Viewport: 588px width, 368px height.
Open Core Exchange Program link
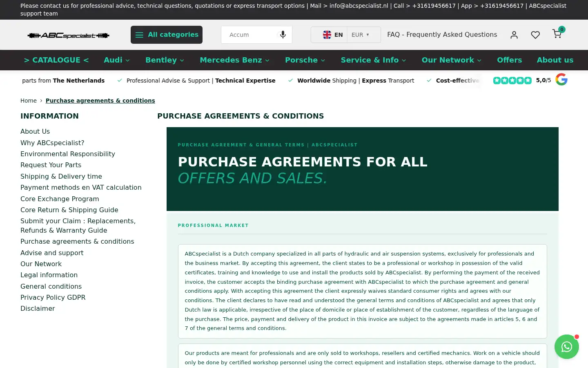60,199
